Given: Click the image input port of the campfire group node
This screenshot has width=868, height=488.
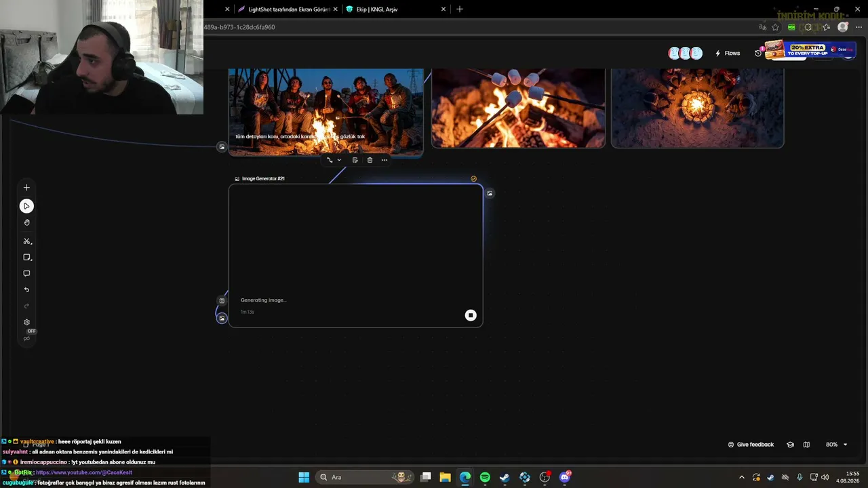Looking at the screenshot, I should point(222,147).
